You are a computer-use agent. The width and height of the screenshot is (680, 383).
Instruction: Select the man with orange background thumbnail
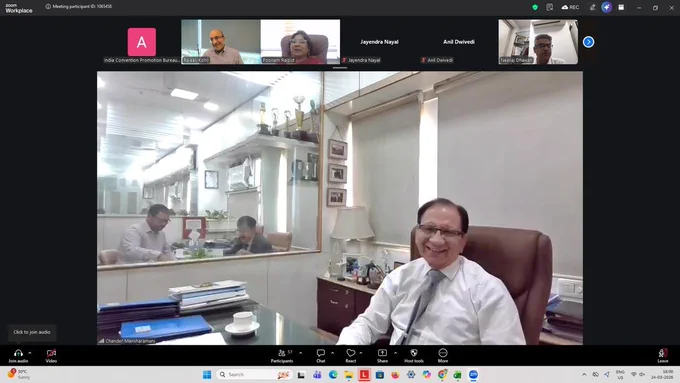[x=221, y=42]
